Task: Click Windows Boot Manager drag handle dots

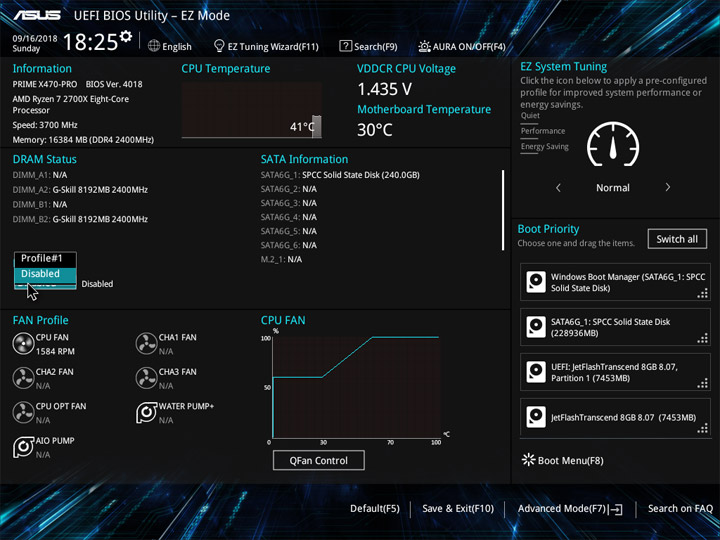Action: point(703,293)
